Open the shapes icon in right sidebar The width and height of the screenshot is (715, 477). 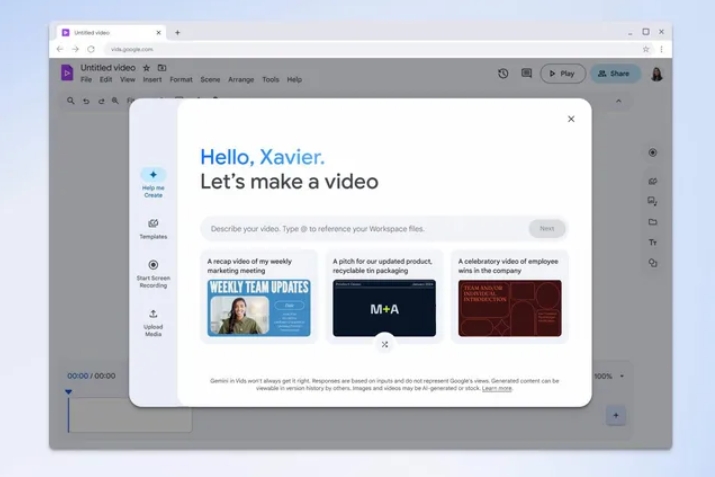[x=653, y=263]
